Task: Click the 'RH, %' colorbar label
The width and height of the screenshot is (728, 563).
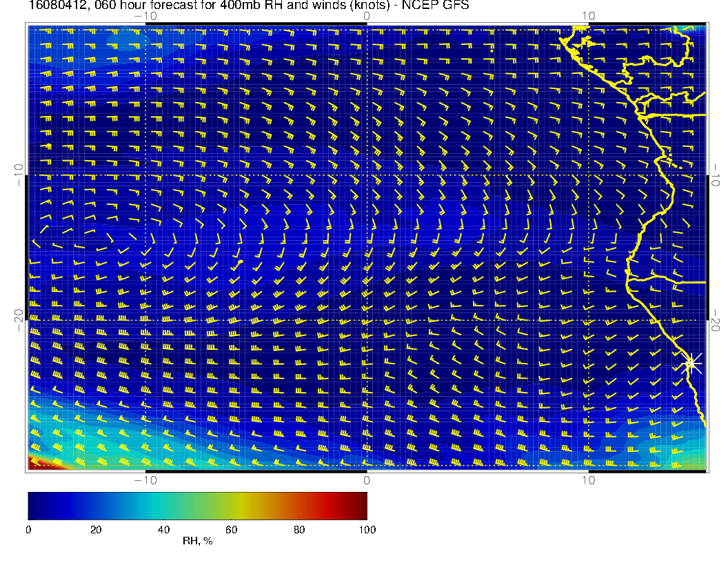Action: pyautogui.click(x=197, y=541)
